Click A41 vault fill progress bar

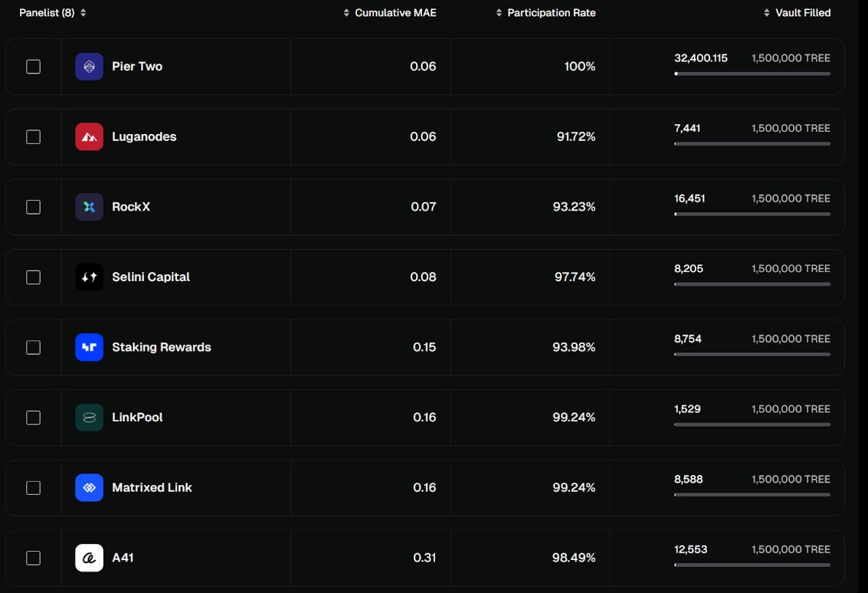752,565
